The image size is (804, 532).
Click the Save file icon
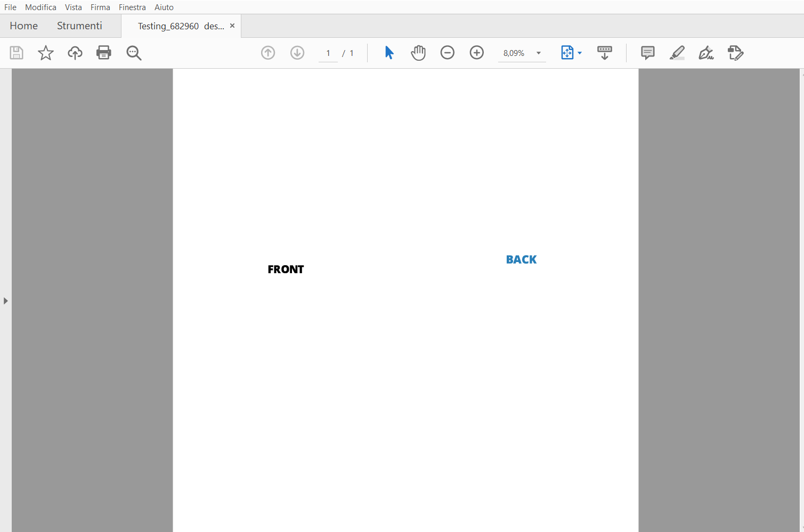tap(17, 53)
